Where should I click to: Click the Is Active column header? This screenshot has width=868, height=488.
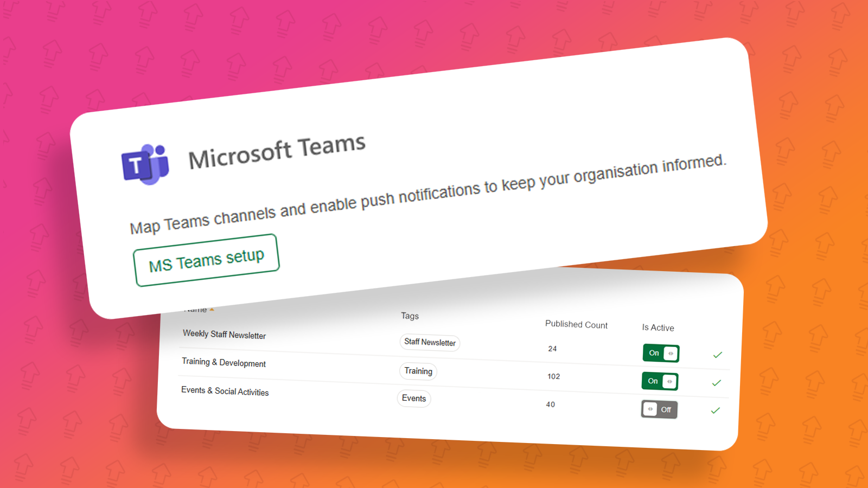point(658,328)
